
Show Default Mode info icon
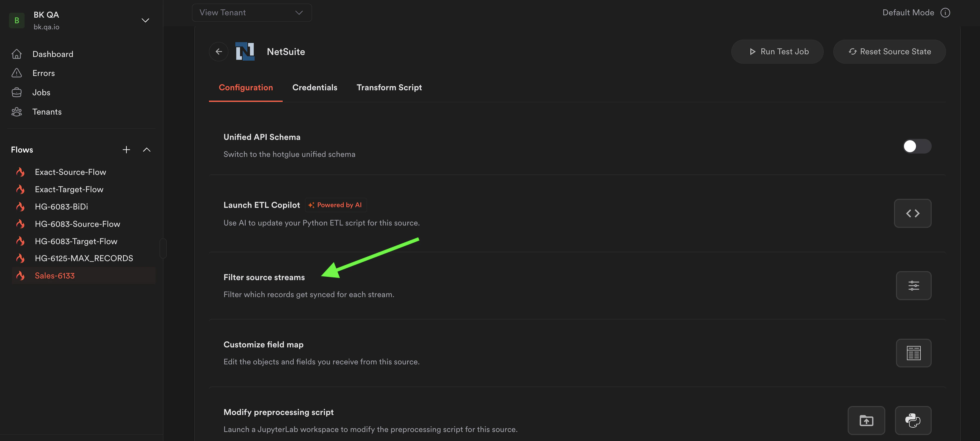pyautogui.click(x=945, y=13)
